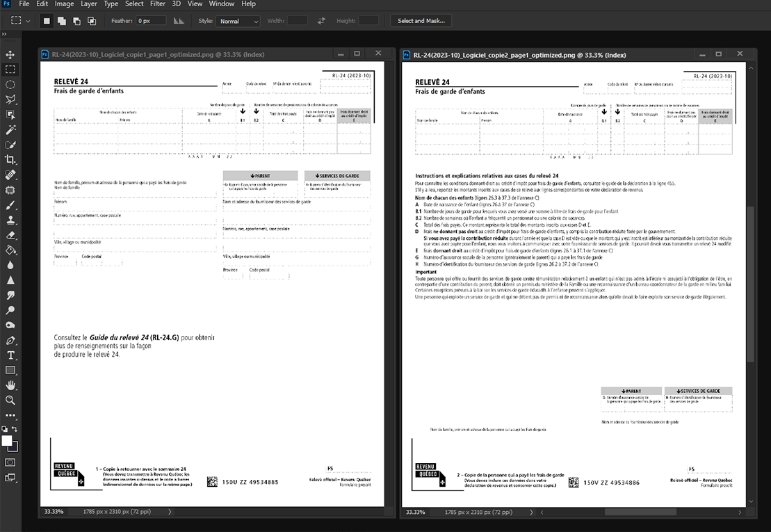Viewport: 771px width, 532px height.
Task: Open the Style dropdown showing Normal
Action: (x=238, y=21)
